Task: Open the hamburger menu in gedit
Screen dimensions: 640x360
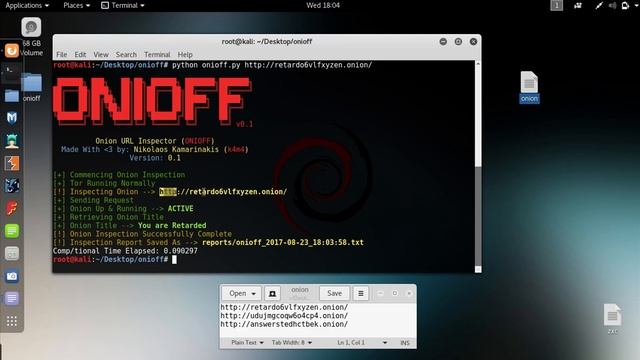Action: coord(361,293)
